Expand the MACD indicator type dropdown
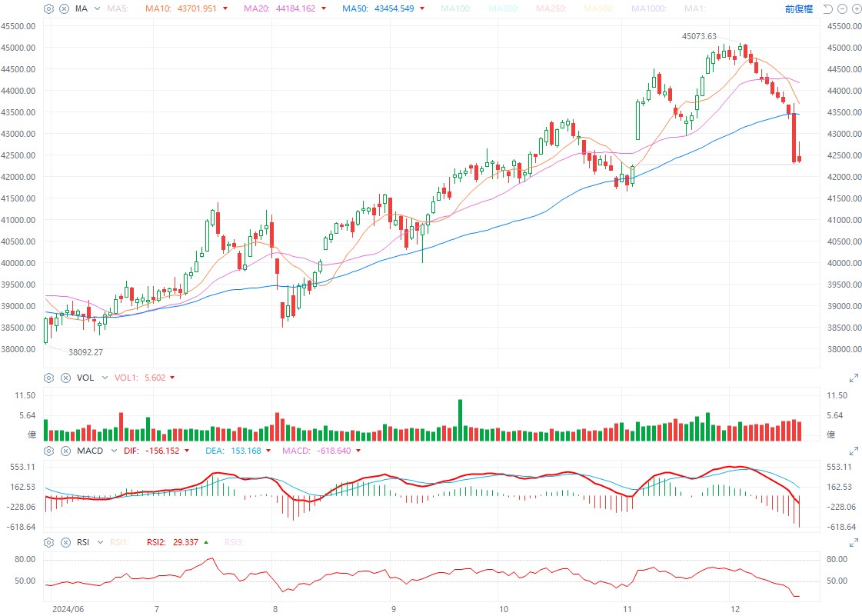This screenshot has height=616, width=862. [x=114, y=451]
